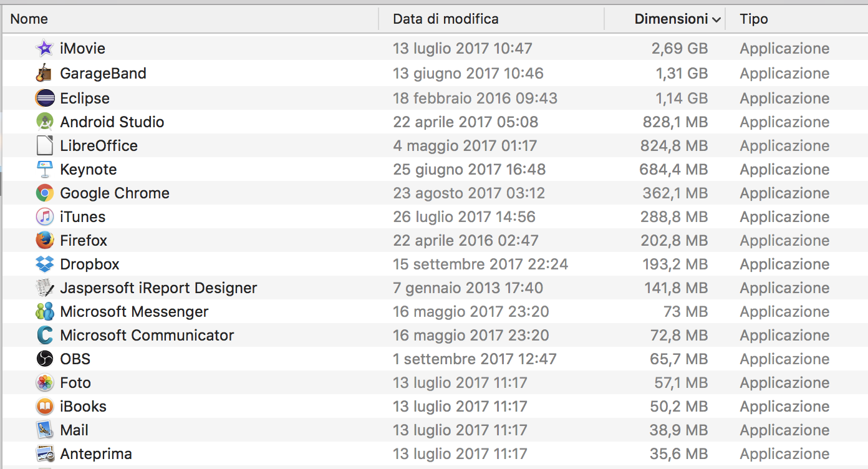Click the Keynote name text
This screenshot has width=868, height=469.
(x=89, y=169)
